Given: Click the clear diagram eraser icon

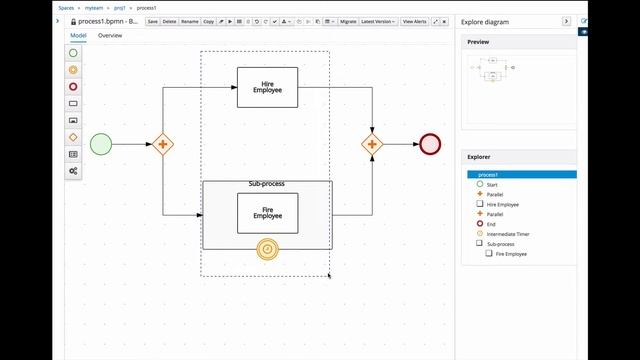Looking at the screenshot, I should tap(221, 22).
